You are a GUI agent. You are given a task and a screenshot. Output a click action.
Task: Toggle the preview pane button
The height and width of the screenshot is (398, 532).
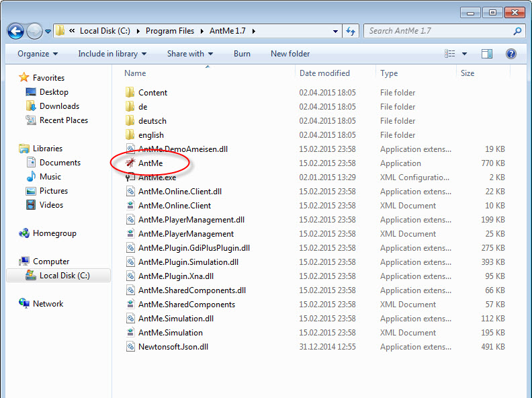(486, 54)
